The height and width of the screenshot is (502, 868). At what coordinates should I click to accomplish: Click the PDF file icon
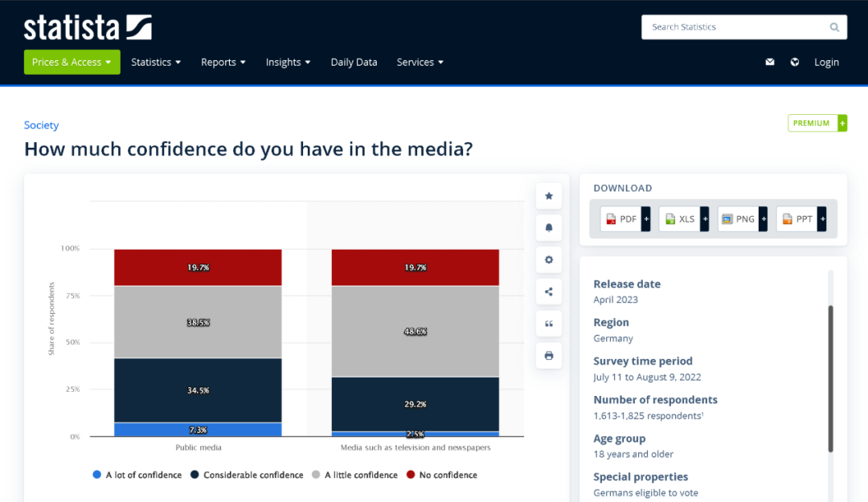(611, 219)
